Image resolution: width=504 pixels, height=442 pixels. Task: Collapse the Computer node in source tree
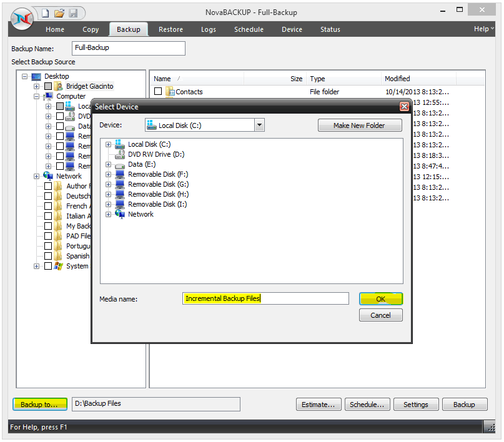point(37,96)
